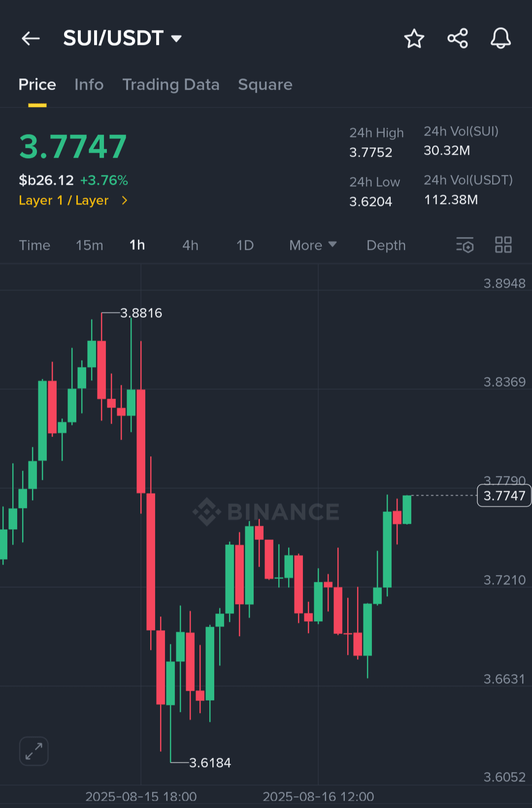Open the Depth chart view
Image resolution: width=532 pixels, height=808 pixels.
click(386, 245)
